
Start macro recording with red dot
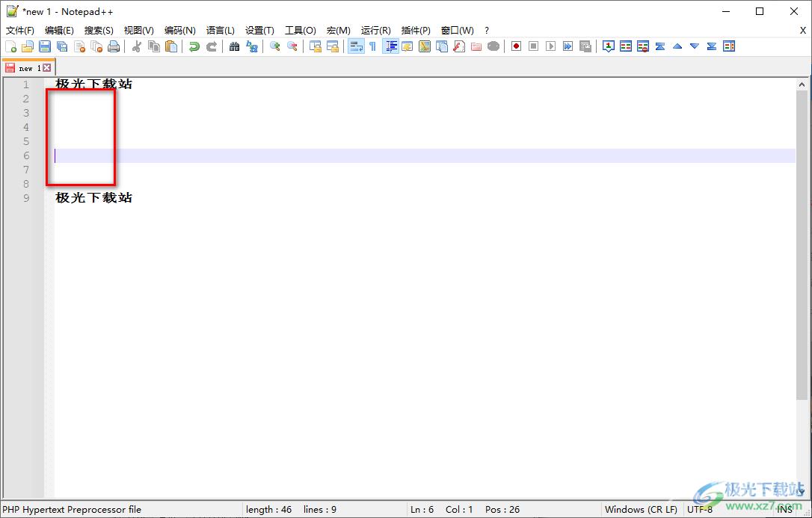click(517, 46)
